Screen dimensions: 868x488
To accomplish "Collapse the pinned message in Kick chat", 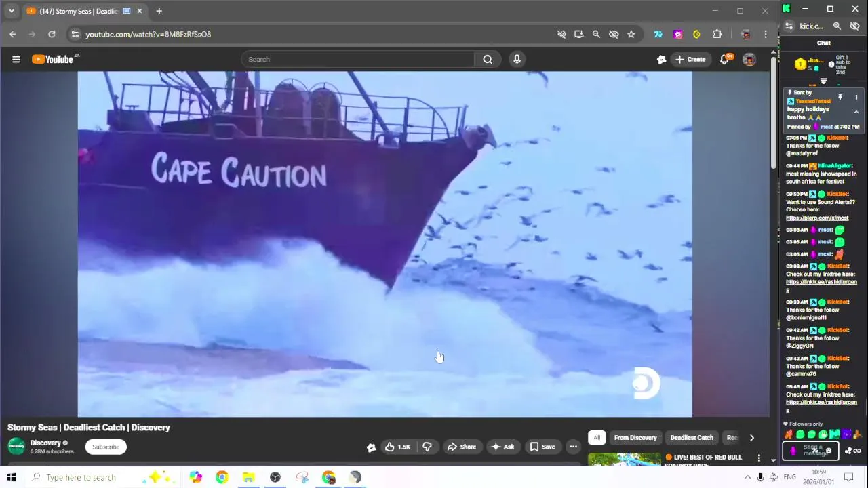I will 856,112.
